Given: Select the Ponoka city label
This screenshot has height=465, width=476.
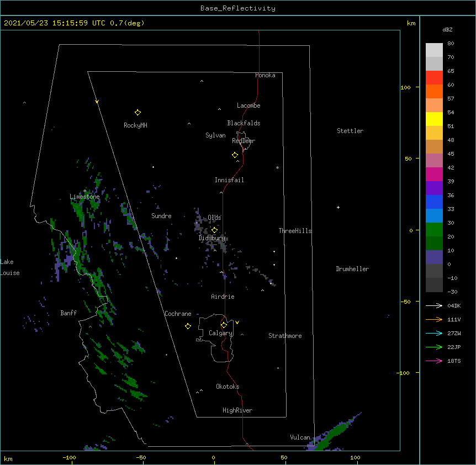Looking at the screenshot, I should [x=265, y=75].
